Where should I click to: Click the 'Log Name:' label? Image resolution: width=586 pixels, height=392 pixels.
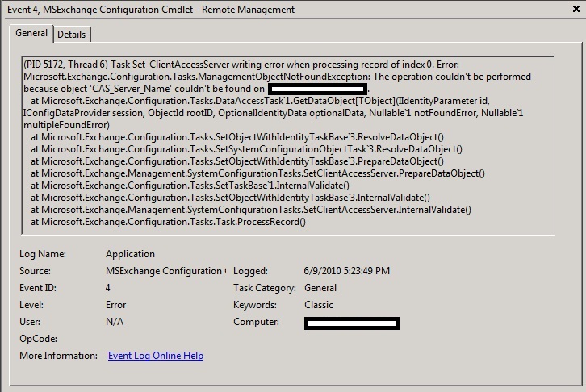(x=43, y=254)
